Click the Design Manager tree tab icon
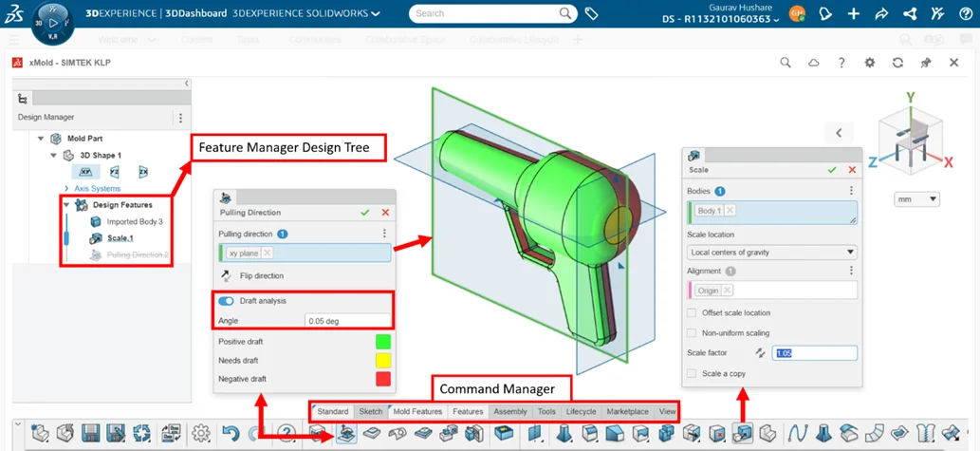 click(23, 98)
